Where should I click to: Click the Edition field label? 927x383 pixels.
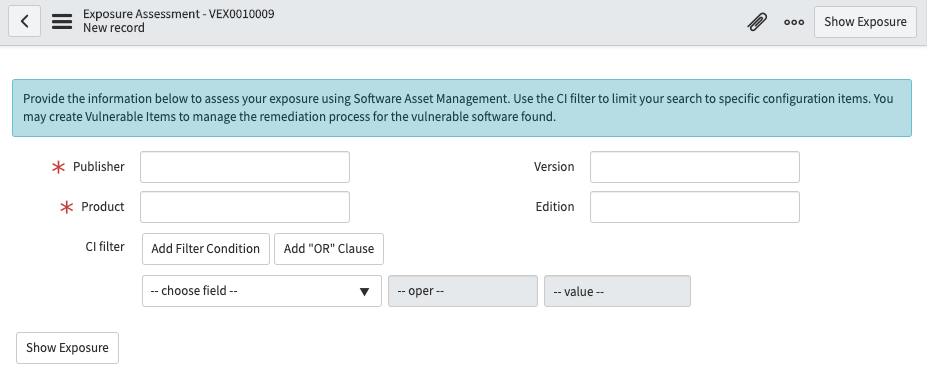click(x=555, y=207)
